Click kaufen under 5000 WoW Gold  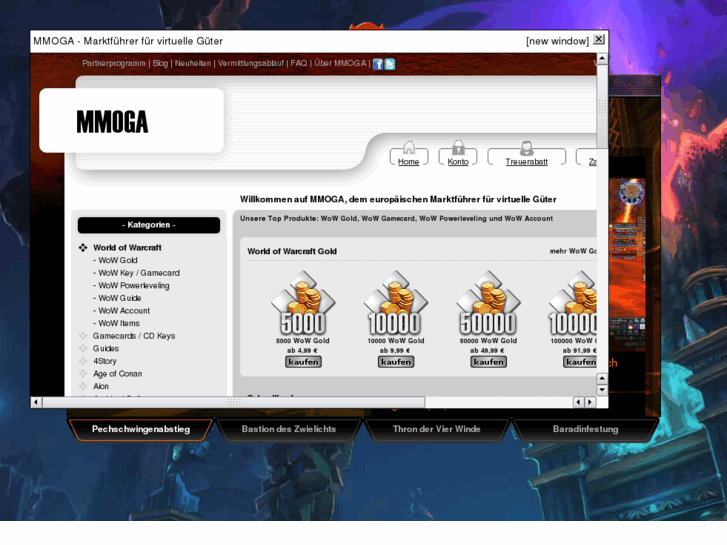click(303, 362)
